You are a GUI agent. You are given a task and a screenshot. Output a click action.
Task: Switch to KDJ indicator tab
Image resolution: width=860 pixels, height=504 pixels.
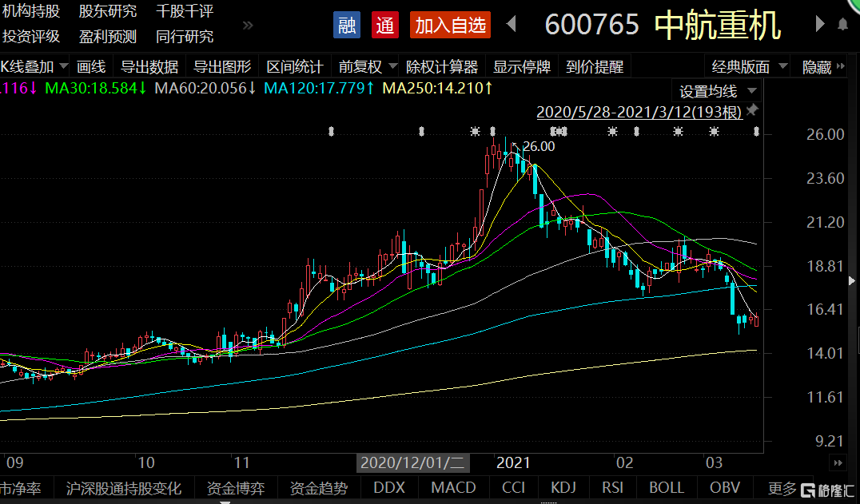[563, 488]
